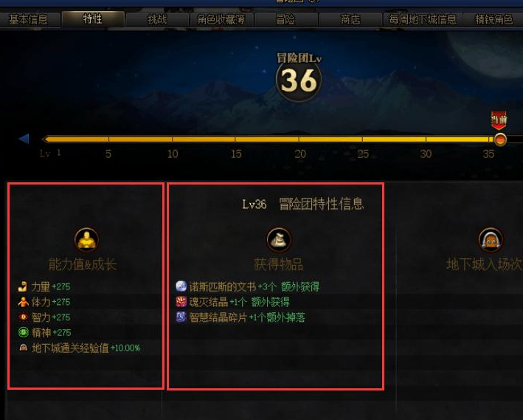Click the 地下城入场 character portrait icon
Viewport: 523px width, 420px height.
pos(491,240)
